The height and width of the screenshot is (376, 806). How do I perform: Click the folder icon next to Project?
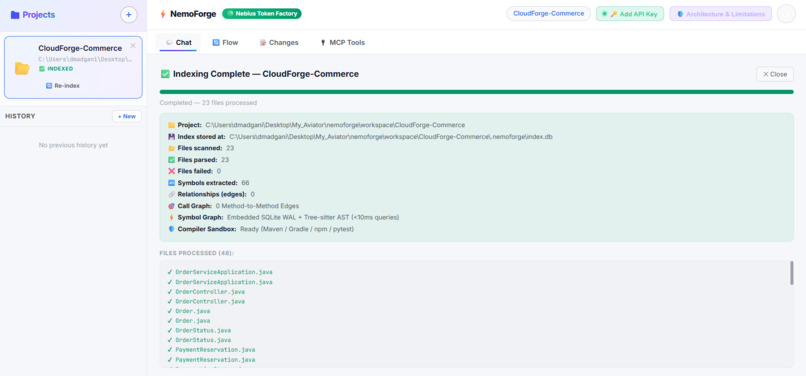[x=172, y=125]
